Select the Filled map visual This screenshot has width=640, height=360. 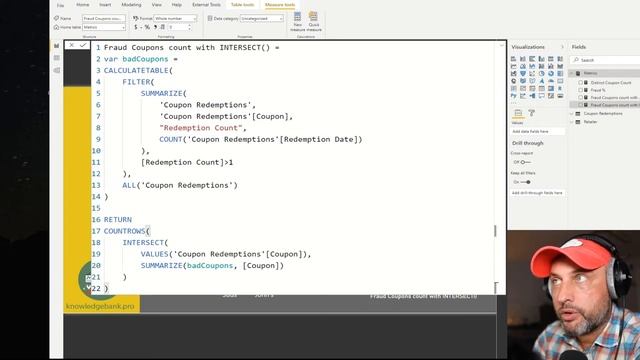pos(523,81)
